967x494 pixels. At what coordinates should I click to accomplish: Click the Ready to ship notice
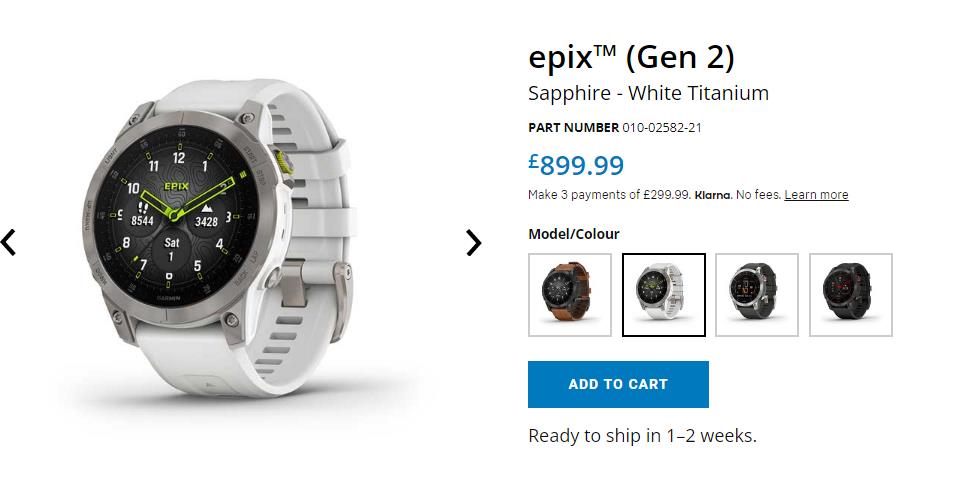click(x=642, y=436)
